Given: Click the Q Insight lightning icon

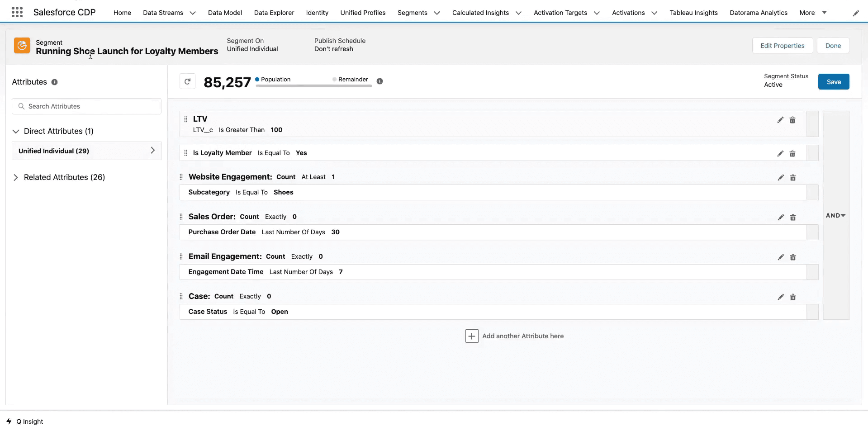Looking at the screenshot, I should coord(9,421).
